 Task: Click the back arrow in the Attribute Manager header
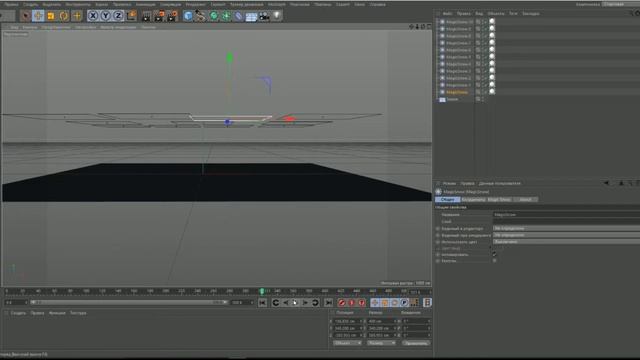point(606,183)
